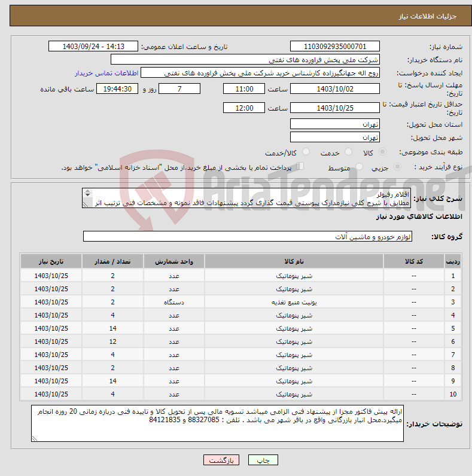Click quantity 14 in row 9
The width and height of the screenshot is (472, 476).
pos(112,381)
